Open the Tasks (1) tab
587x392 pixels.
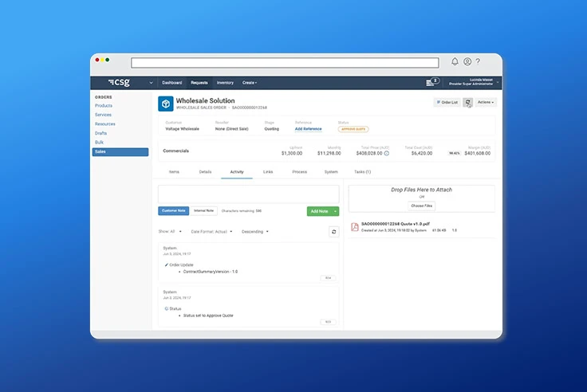pos(362,172)
